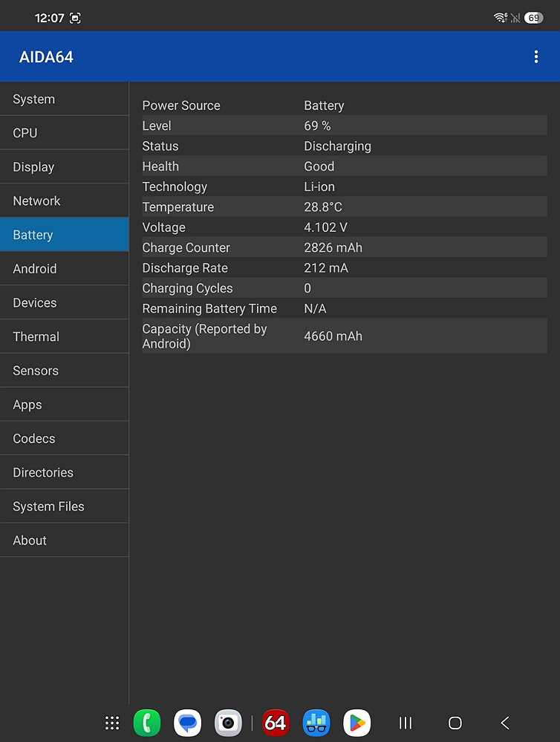
Task: Tap the home navigation button
Action: [x=455, y=723]
